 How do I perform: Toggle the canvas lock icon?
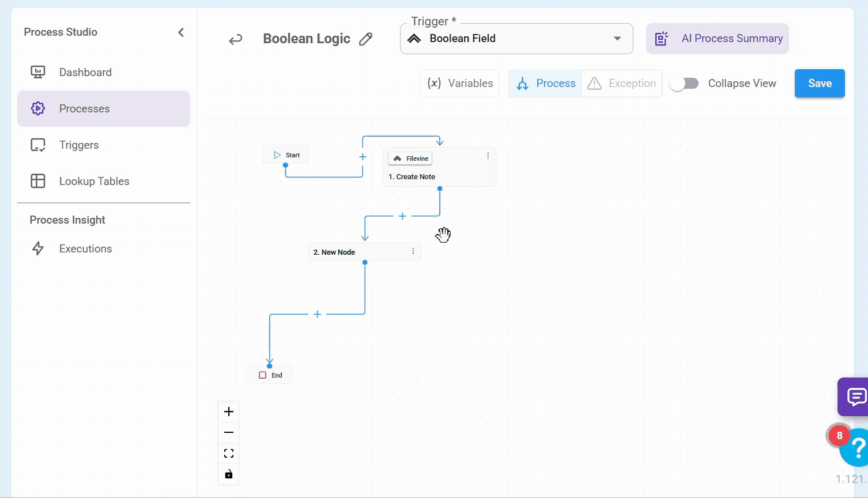coord(229,474)
